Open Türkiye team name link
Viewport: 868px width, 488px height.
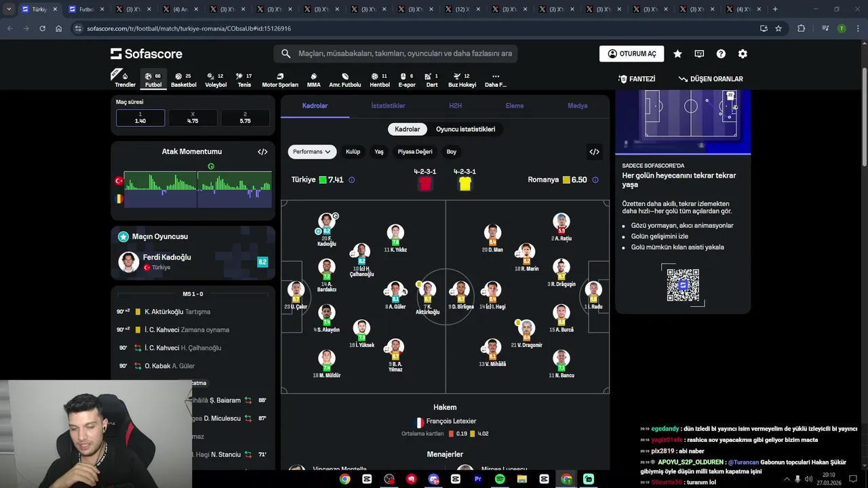coord(303,180)
